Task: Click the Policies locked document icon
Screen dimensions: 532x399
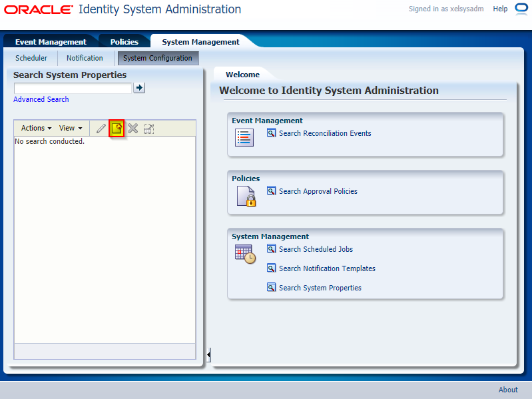Action: tap(246, 196)
